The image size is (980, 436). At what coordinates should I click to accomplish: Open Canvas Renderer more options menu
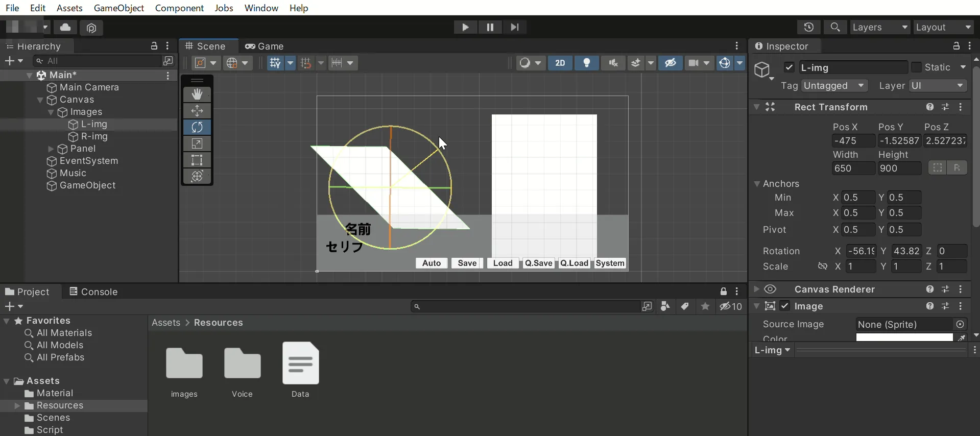pyautogui.click(x=961, y=289)
